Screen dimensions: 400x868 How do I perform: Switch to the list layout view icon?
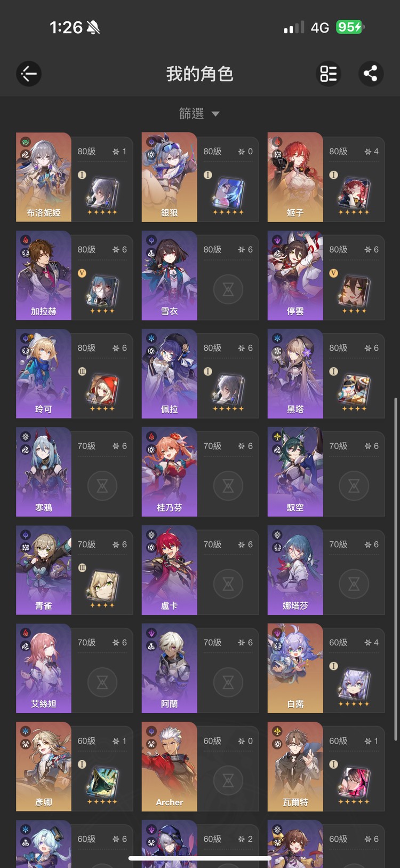[x=329, y=74]
